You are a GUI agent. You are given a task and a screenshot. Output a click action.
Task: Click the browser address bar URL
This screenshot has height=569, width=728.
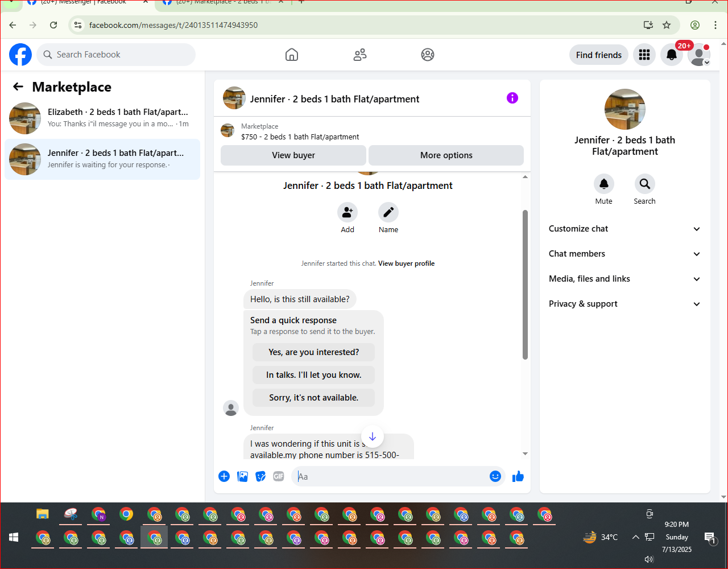pos(173,25)
